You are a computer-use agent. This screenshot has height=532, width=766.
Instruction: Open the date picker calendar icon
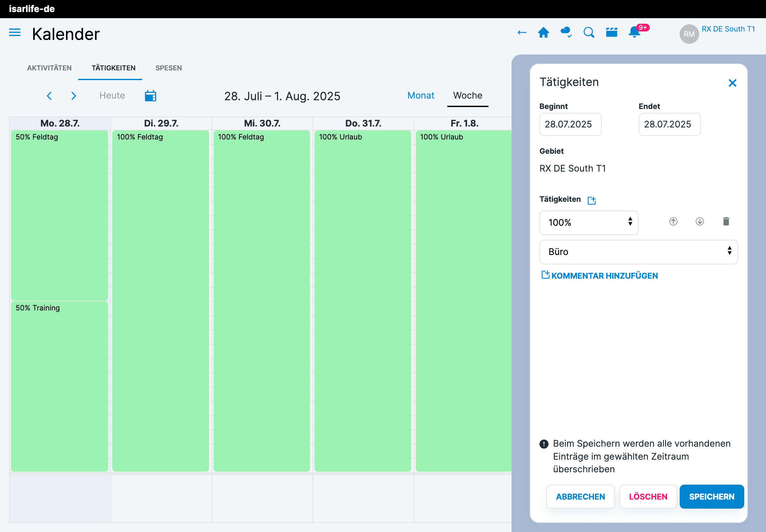coord(150,96)
